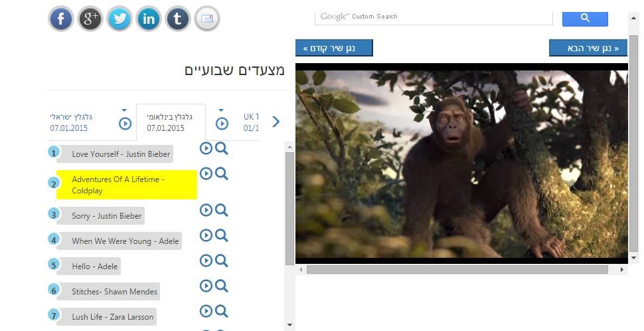The height and width of the screenshot is (331, 644).
Task: Share by email envelope icon
Action: click(x=207, y=19)
